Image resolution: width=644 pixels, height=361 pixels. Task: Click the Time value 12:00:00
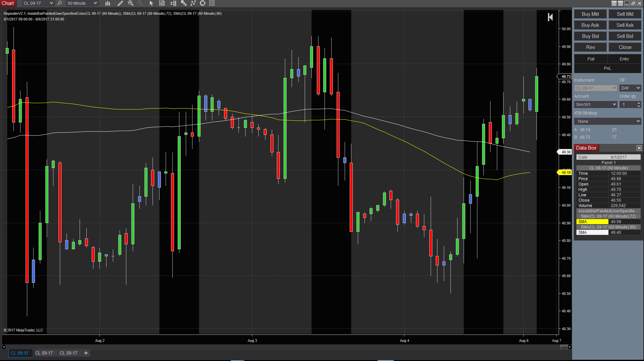pos(619,173)
